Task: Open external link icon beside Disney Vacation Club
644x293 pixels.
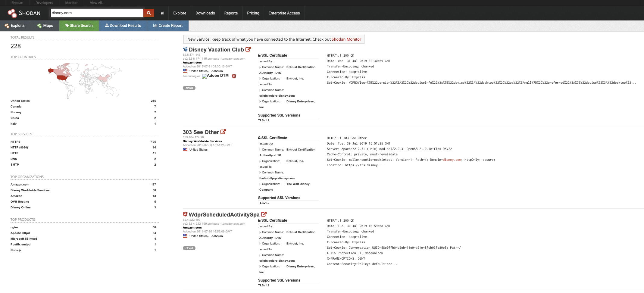Action: click(x=248, y=49)
